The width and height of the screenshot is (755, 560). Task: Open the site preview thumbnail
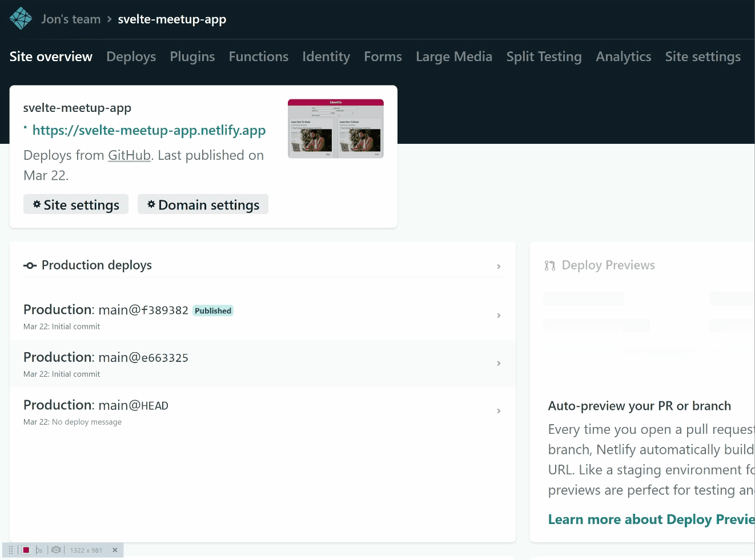tap(336, 128)
